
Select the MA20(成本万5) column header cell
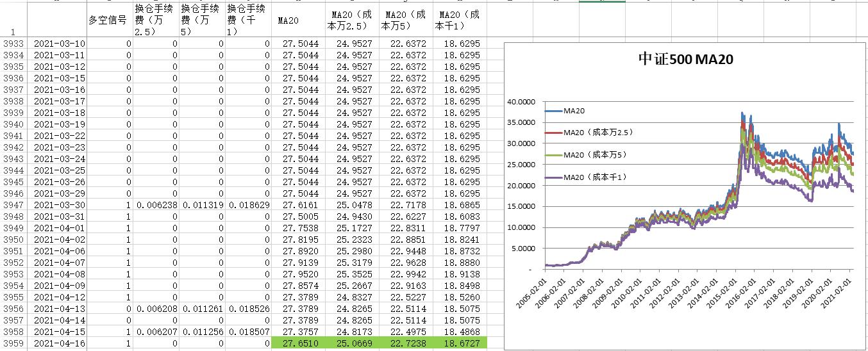pos(406,20)
